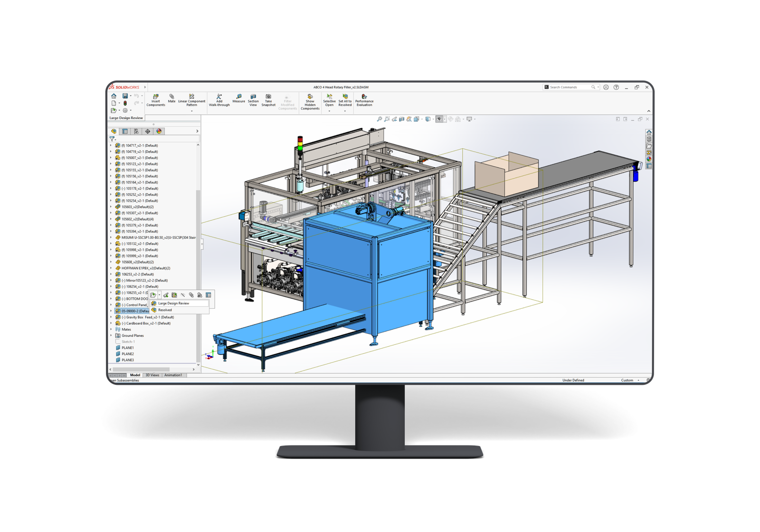Start Add Walk-through
The height and width of the screenshot is (532, 760).
pos(219,101)
